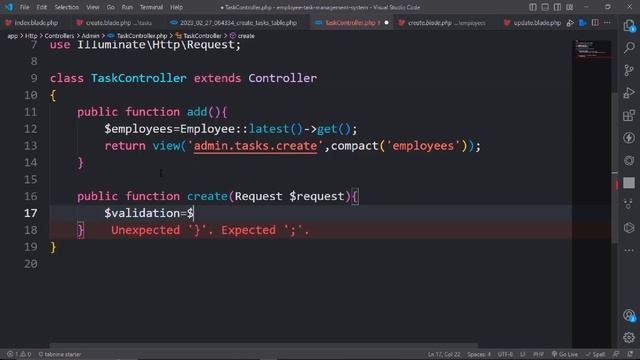Open the Go menu
Viewport: 640px width, 360px height.
[111, 7]
